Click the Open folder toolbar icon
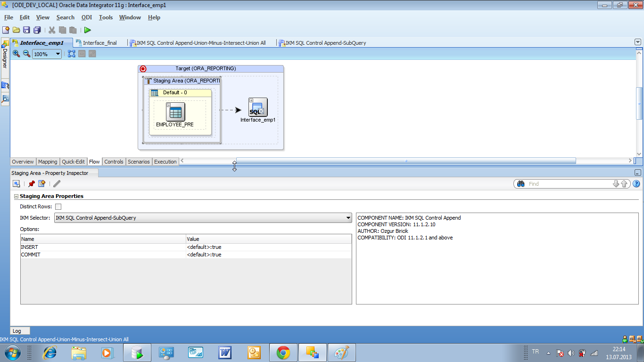This screenshot has height=362, width=644. (x=17, y=30)
